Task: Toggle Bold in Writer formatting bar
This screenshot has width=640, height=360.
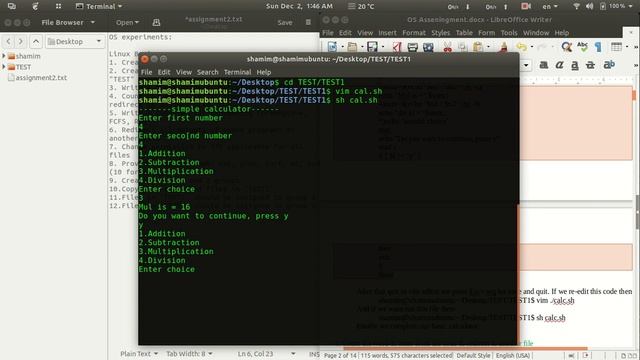Action: click(544, 65)
